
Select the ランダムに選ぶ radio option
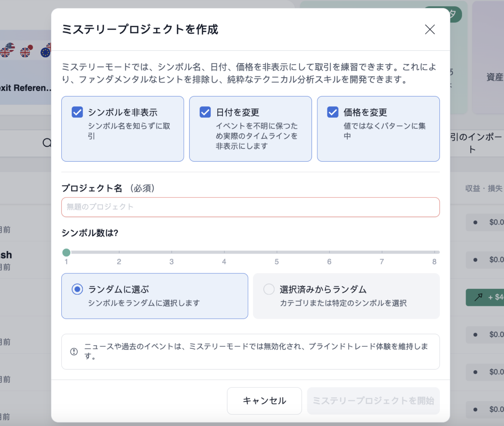pyautogui.click(x=77, y=289)
